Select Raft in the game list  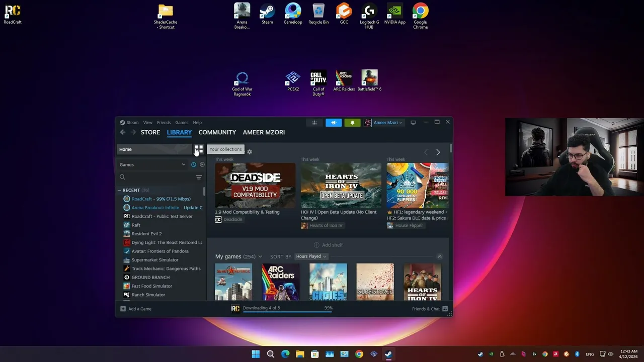(136, 225)
